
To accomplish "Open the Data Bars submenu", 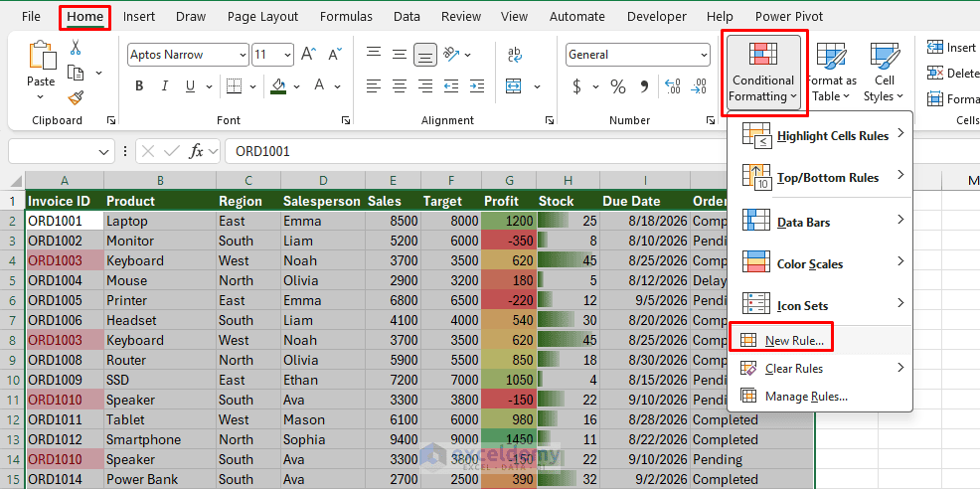I will click(821, 222).
